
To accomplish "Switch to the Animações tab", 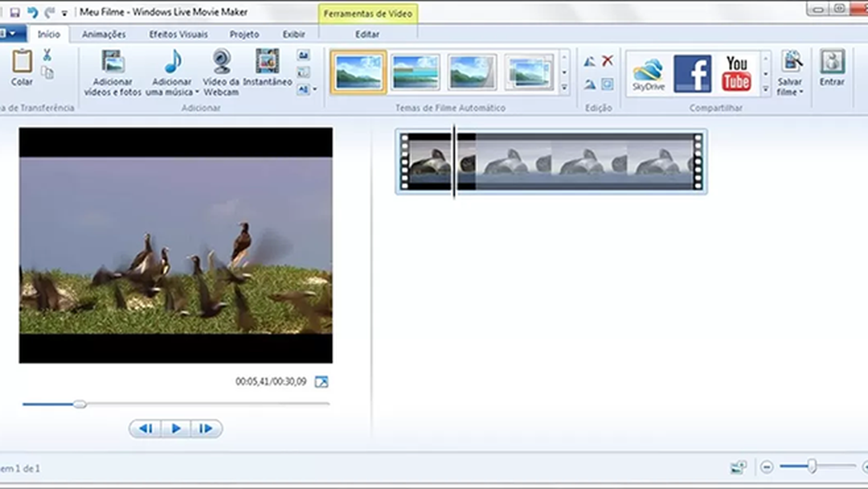I will click(105, 34).
